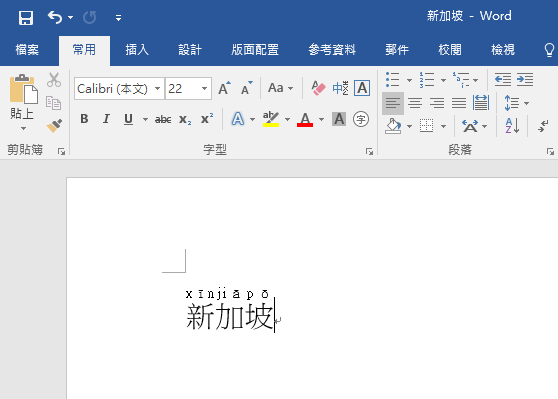
Task: Apply text effects with glowing A icon
Action: click(238, 119)
